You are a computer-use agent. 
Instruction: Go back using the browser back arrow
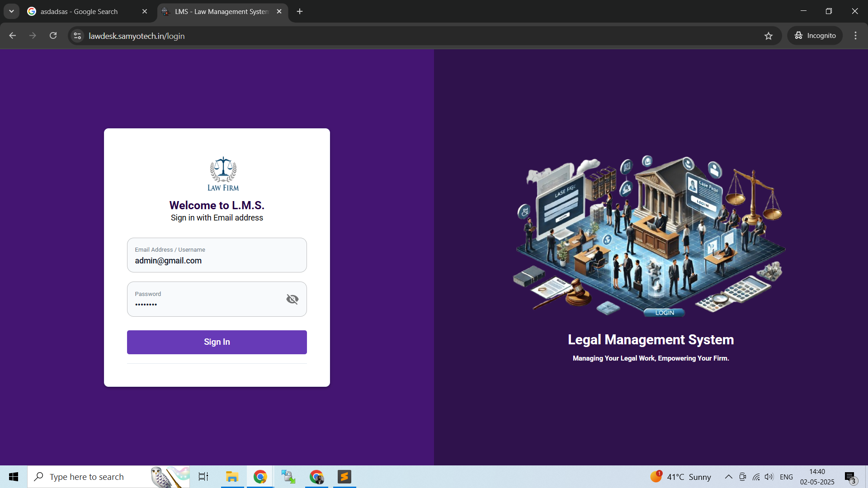click(12, 36)
